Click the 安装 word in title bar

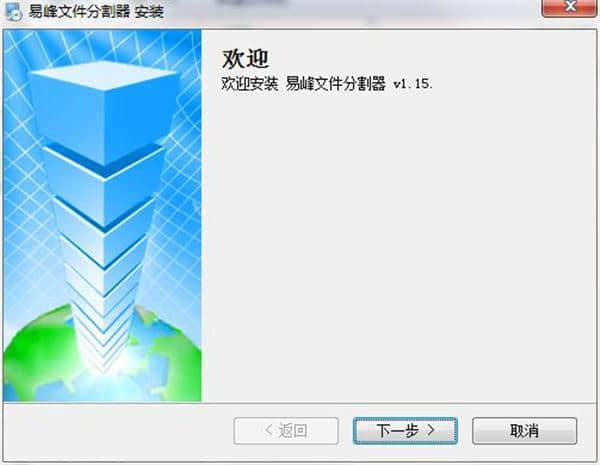150,11
